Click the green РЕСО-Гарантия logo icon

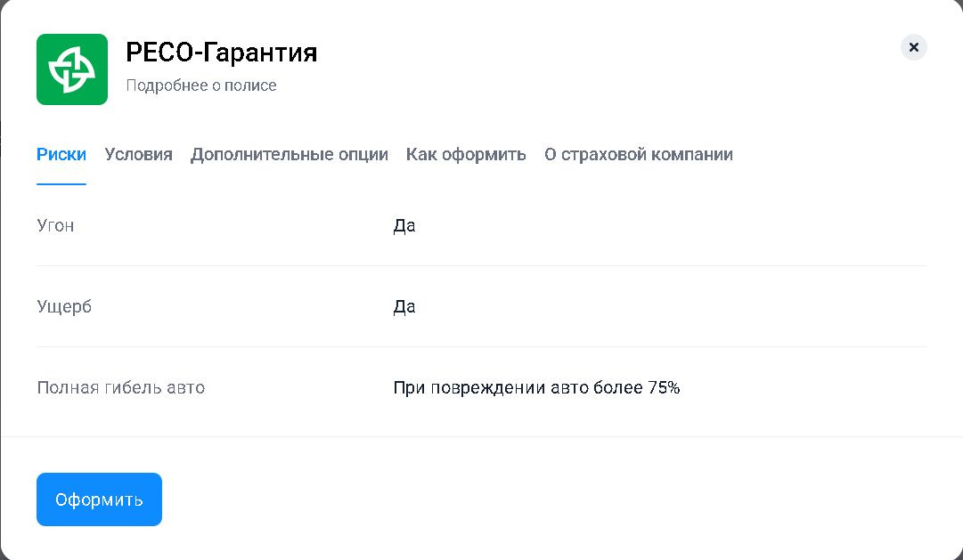pos(72,69)
